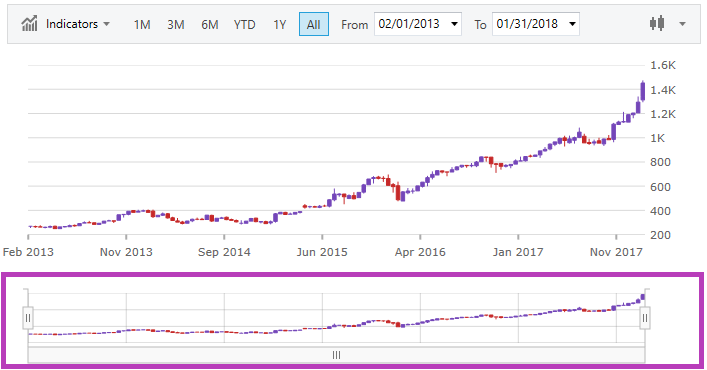Click the Jun 2015 axis label
Viewport: 707px width, 370px height.
point(322,252)
